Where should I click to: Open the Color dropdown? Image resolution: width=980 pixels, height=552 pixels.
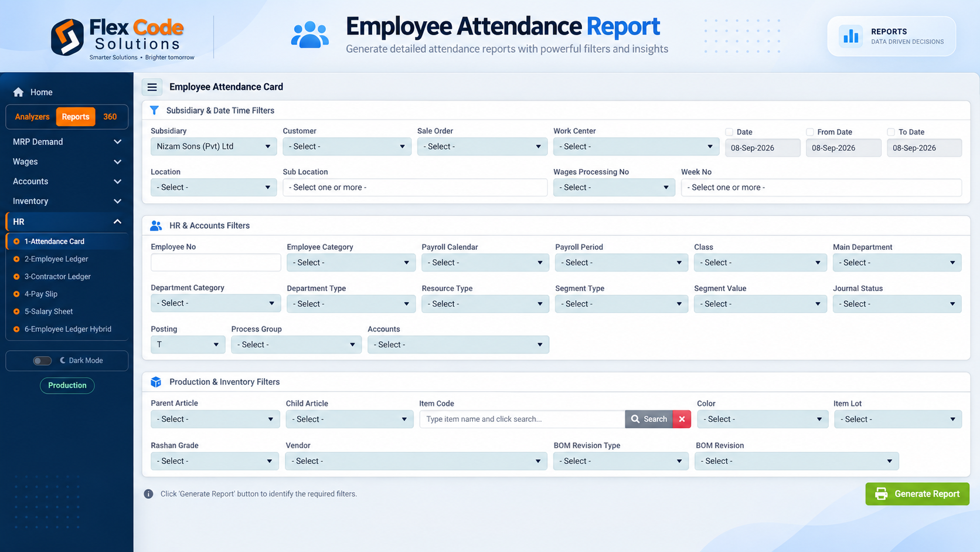click(763, 419)
